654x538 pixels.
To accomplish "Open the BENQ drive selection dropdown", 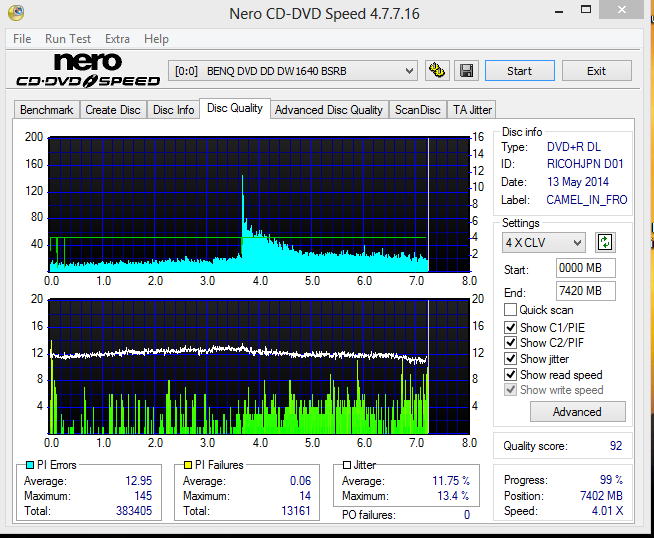I will (293, 71).
